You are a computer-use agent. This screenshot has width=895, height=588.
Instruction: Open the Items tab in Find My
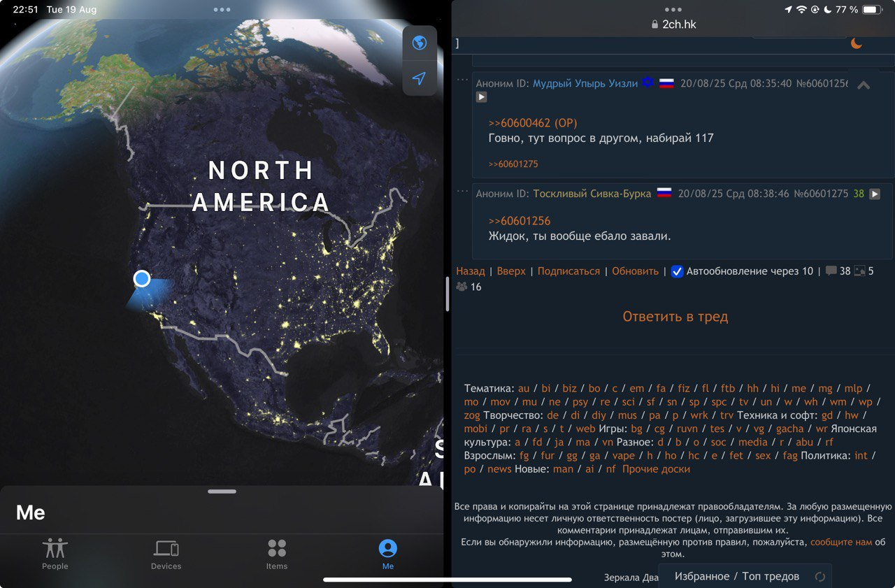[277, 554]
